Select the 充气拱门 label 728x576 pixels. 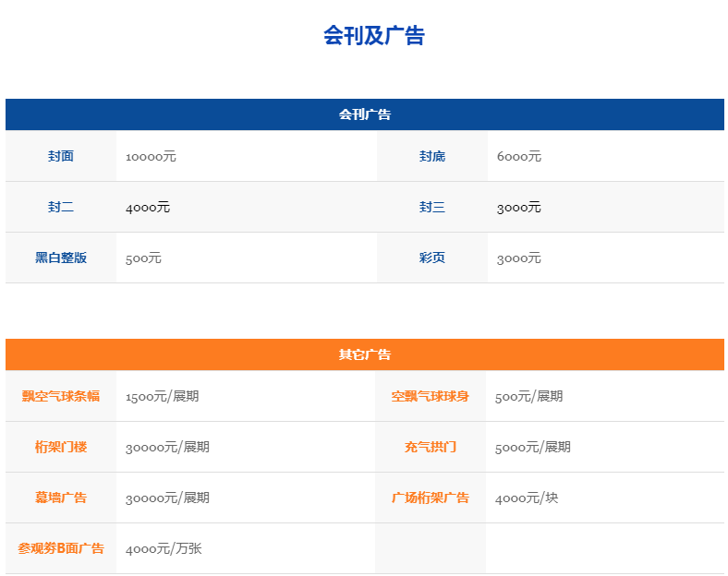coord(430,447)
